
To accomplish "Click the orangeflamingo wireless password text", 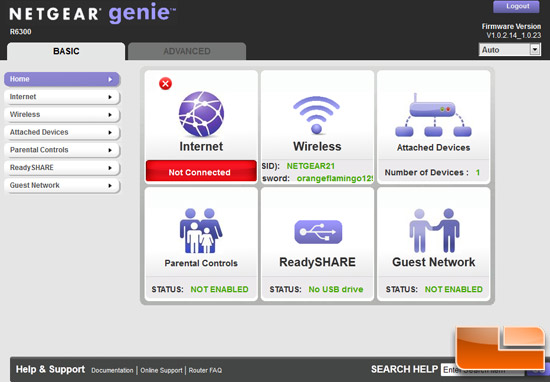I will coord(335,179).
